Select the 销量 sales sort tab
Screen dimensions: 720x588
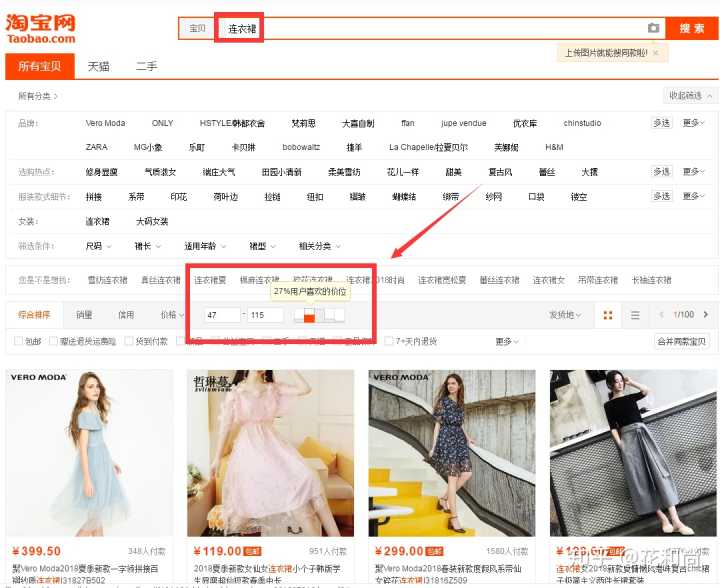tap(84, 315)
